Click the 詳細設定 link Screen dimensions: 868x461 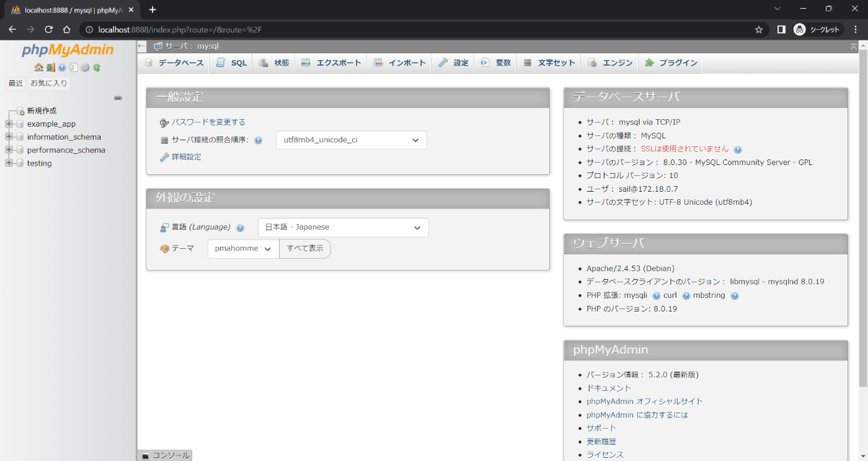187,157
